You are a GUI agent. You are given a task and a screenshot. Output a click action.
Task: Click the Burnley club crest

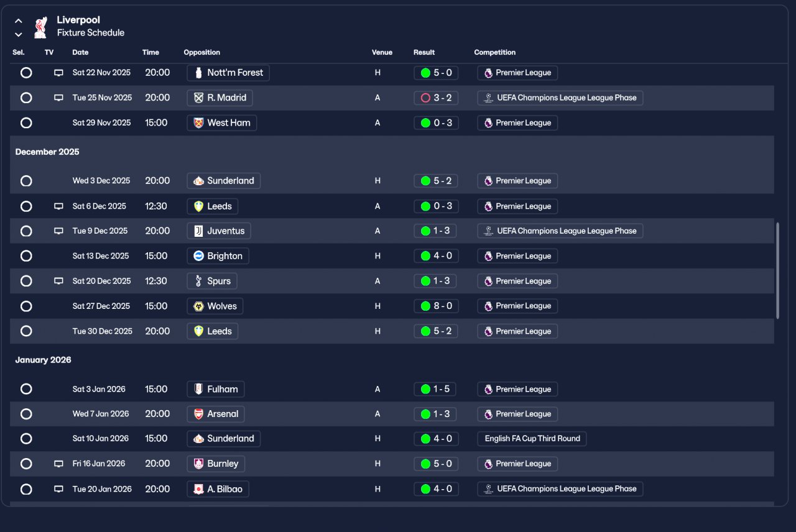click(198, 464)
